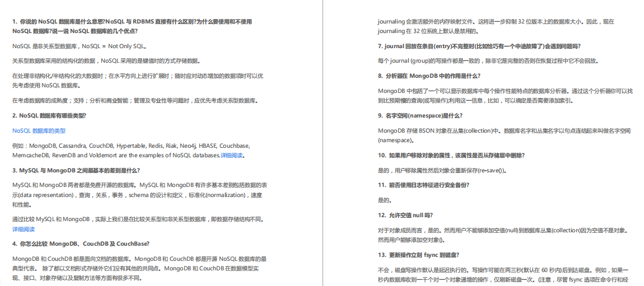This screenshot has height=286, width=644.
Task: Click the sentence starting '在考虑数据库的成熟度'
Action: (x=136, y=101)
